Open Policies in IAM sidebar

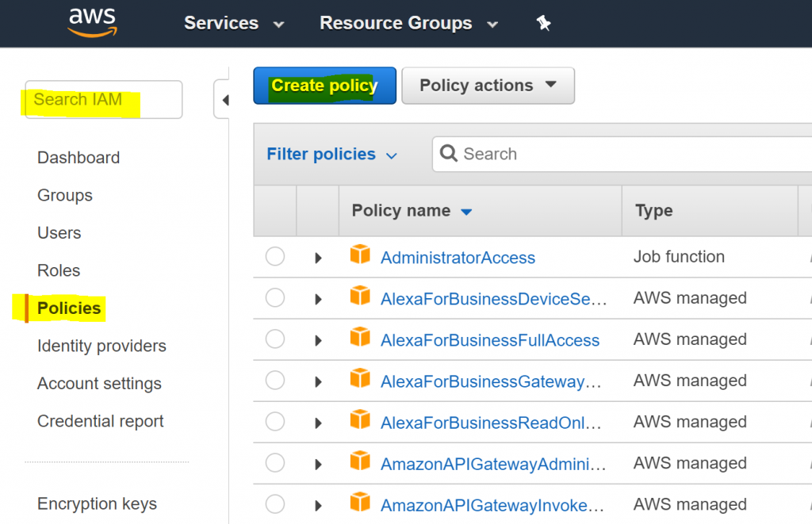click(x=69, y=308)
